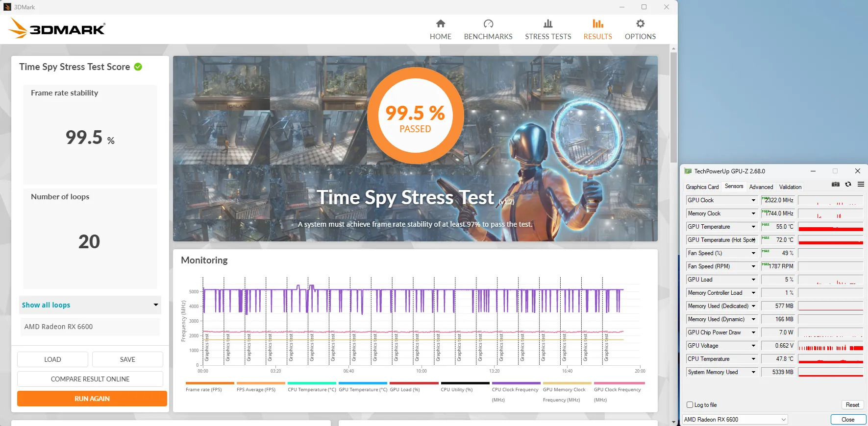Go to the 3DMark Home icon

point(441,24)
